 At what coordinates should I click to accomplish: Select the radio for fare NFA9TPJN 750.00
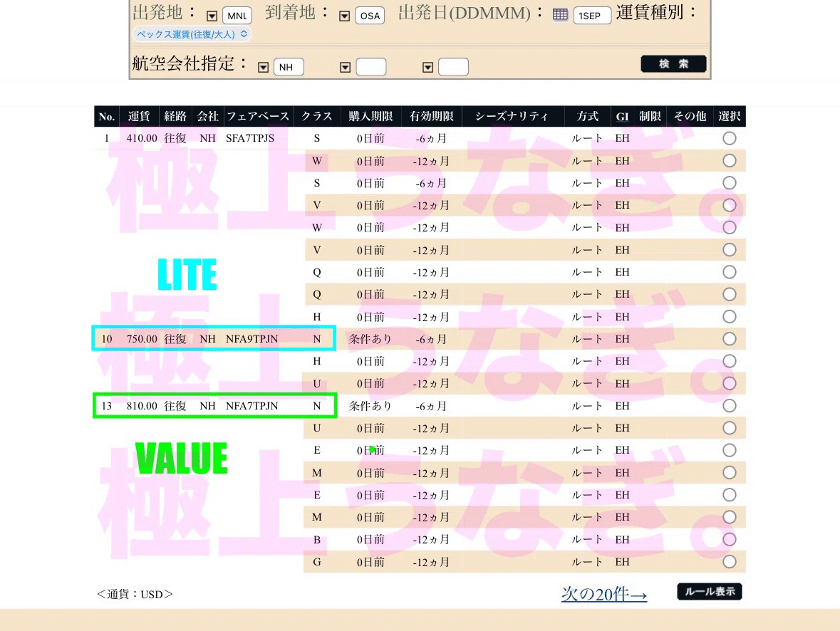(x=729, y=338)
